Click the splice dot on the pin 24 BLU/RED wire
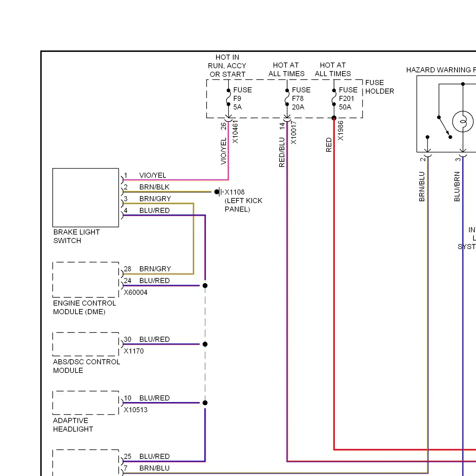 [x=205, y=286]
